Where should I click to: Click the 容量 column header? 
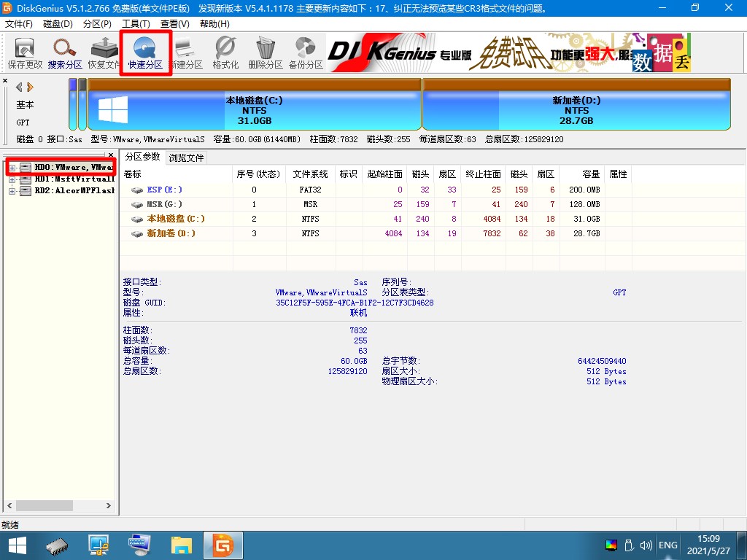[582, 174]
